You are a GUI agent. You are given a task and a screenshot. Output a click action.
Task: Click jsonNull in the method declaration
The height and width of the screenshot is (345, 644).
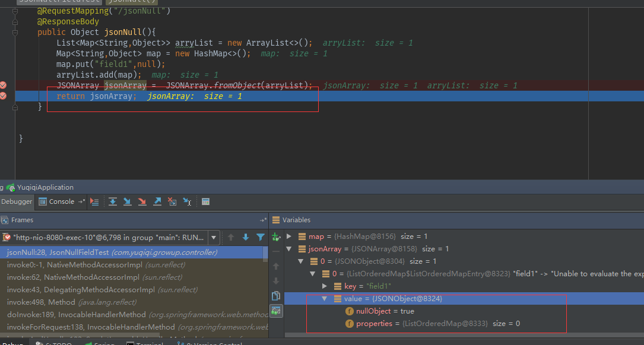pyautogui.click(x=122, y=33)
